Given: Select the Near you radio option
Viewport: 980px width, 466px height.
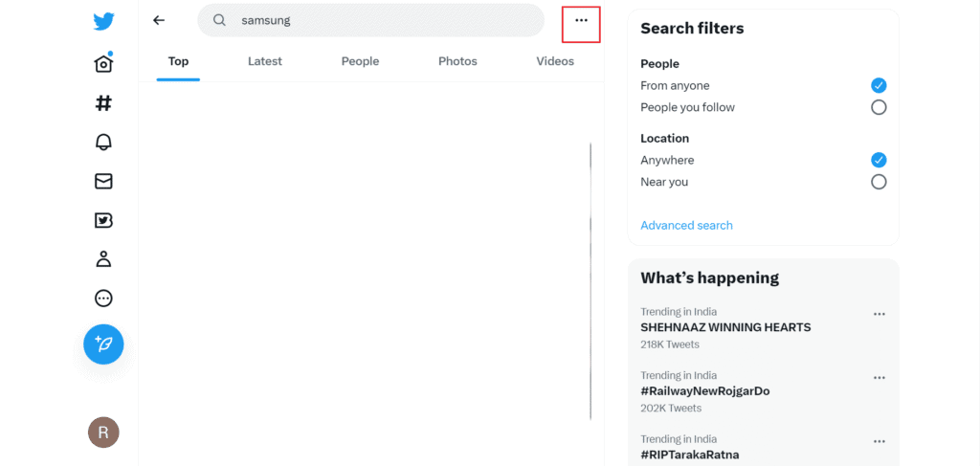Looking at the screenshot, I should point(879,182).
